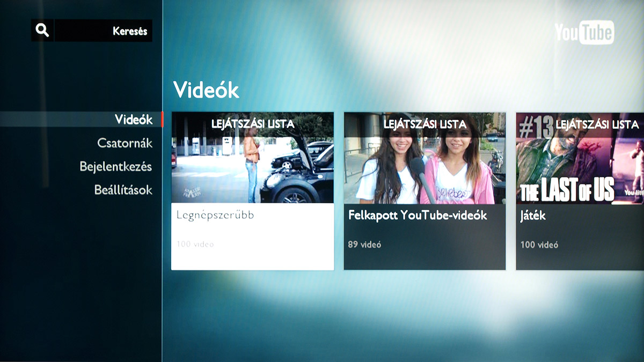Click the Lejátszási lista label on the Játék card
Viewport: 644px width, 362px height.
597,124
